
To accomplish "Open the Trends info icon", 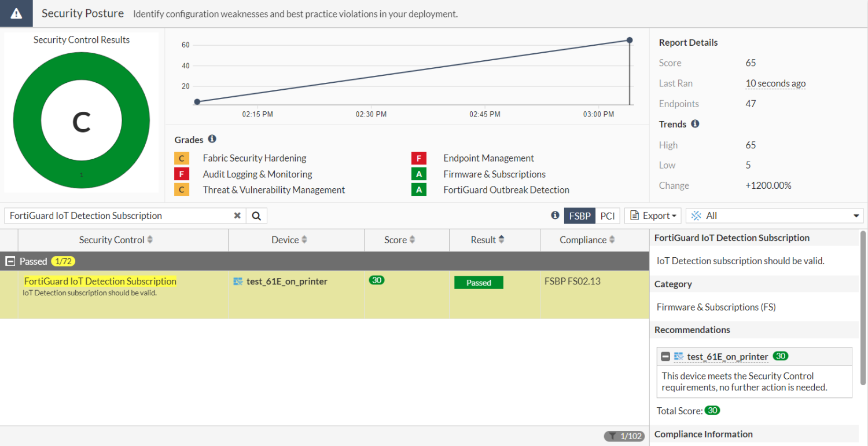I will pos(695,124).
